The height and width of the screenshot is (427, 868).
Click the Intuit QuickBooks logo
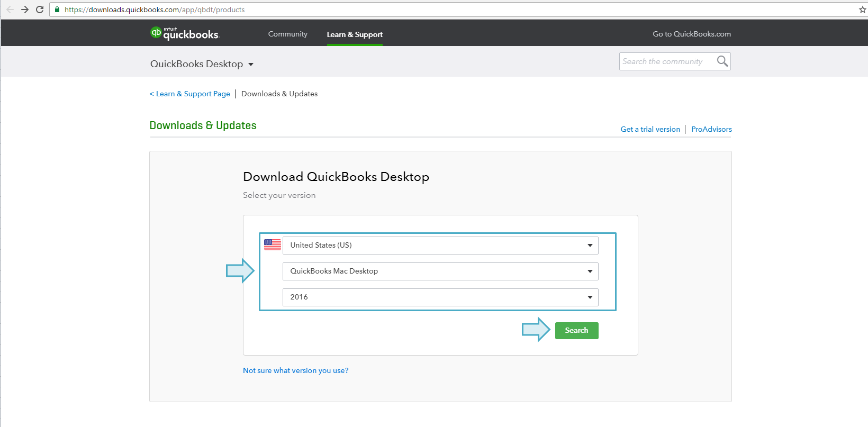[x=185, y=33]
